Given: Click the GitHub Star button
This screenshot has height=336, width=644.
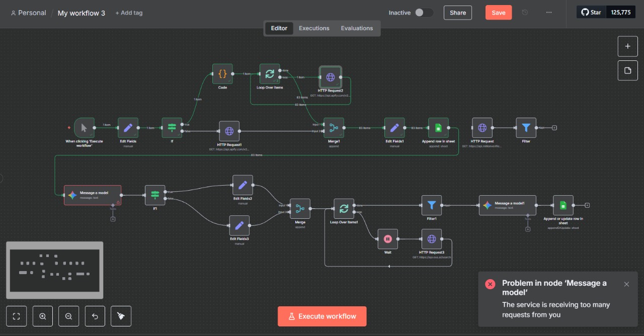Looking at the screenshot, I should tap(591, 12).
